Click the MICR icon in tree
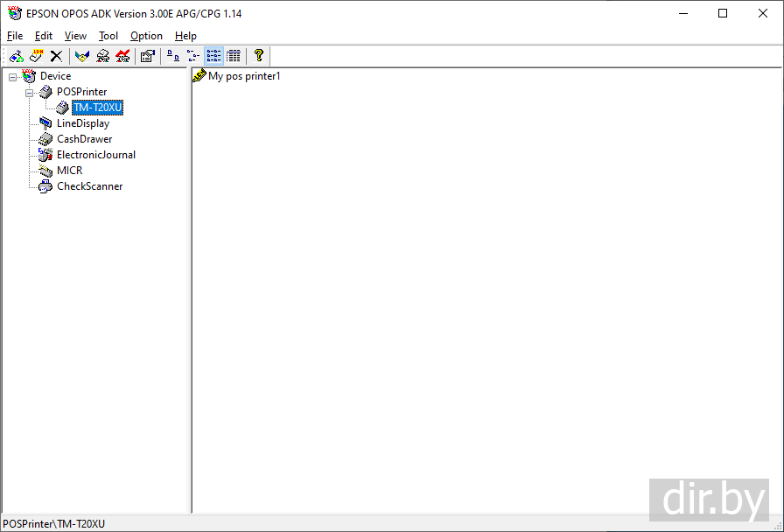 [x=45, y=171]
